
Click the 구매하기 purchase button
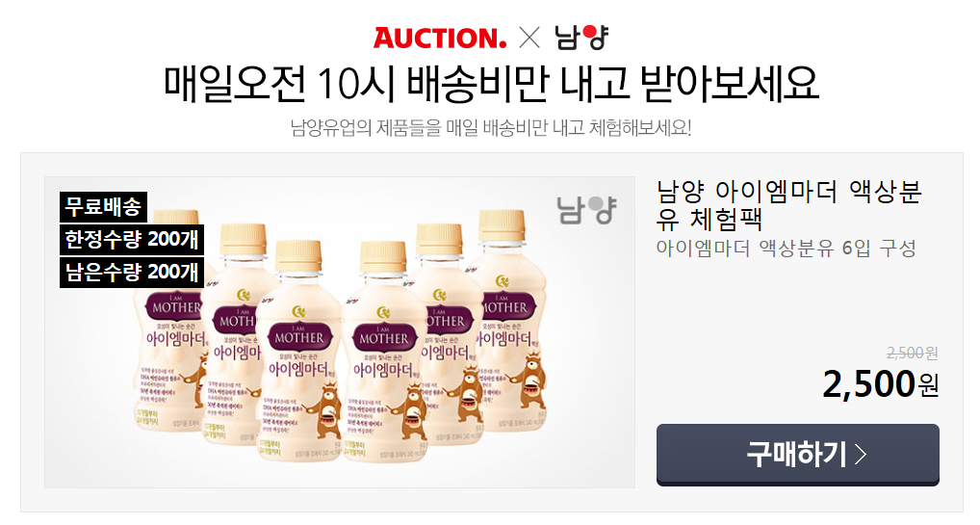(x=797, y=455)
